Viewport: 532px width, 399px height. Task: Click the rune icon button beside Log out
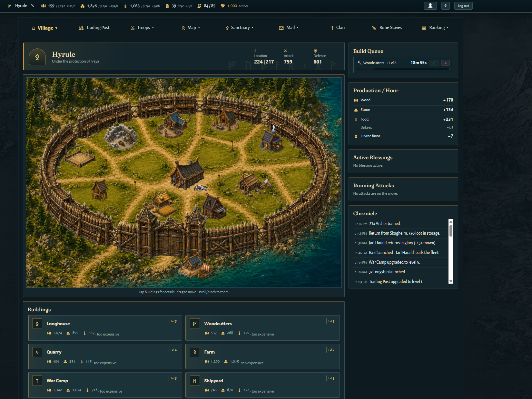point(445,6)
